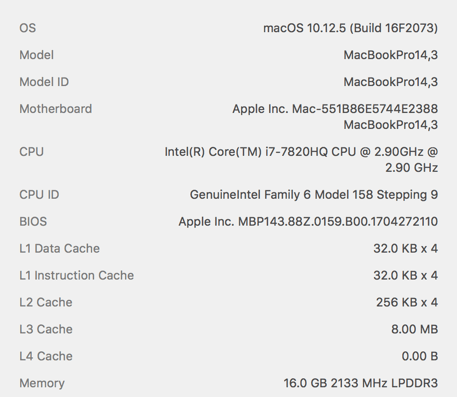457x397 pixels.
Task: Click the L4 Cache label
Action: 46,357
